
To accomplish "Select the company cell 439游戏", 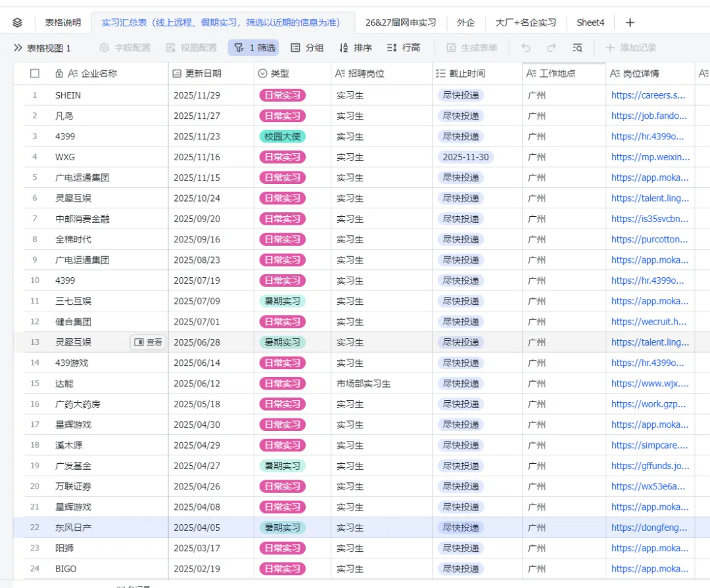I will (x=96, y=363).
